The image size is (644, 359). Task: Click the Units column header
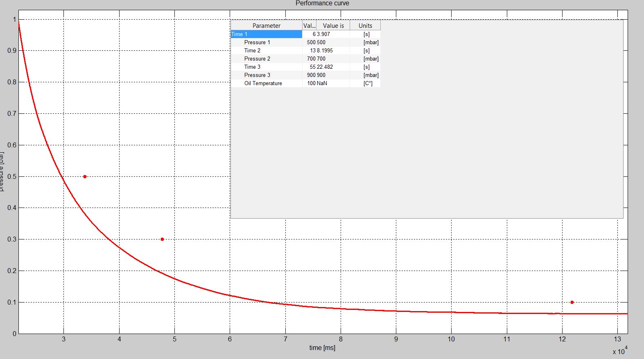(365, 26)
